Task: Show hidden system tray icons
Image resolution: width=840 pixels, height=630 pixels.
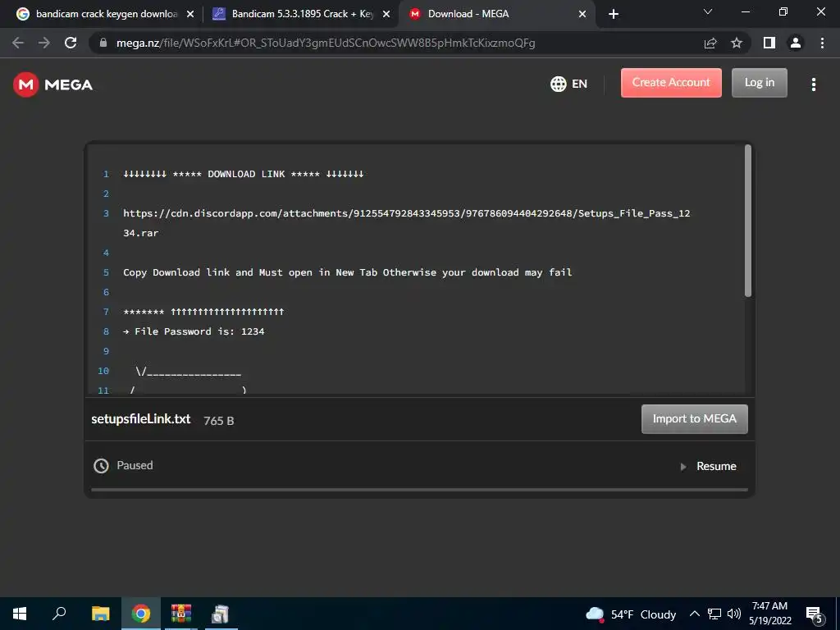Action: [x=694, y=614]
